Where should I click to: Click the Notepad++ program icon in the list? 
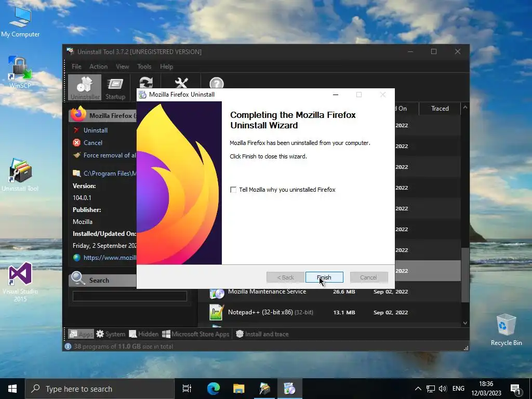(x=217, y=312)
